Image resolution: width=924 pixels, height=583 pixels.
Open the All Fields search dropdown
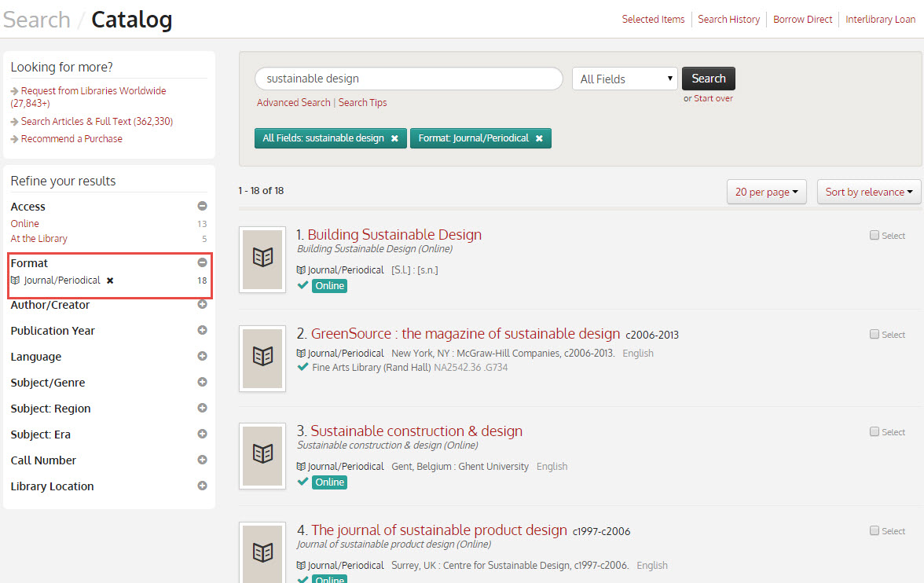tap(625, 79)
